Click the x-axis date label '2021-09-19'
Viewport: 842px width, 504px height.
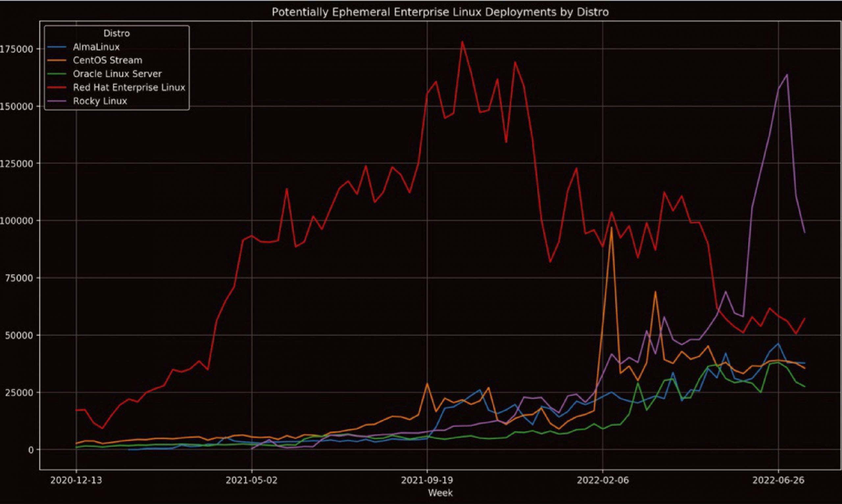click(427, 480)
